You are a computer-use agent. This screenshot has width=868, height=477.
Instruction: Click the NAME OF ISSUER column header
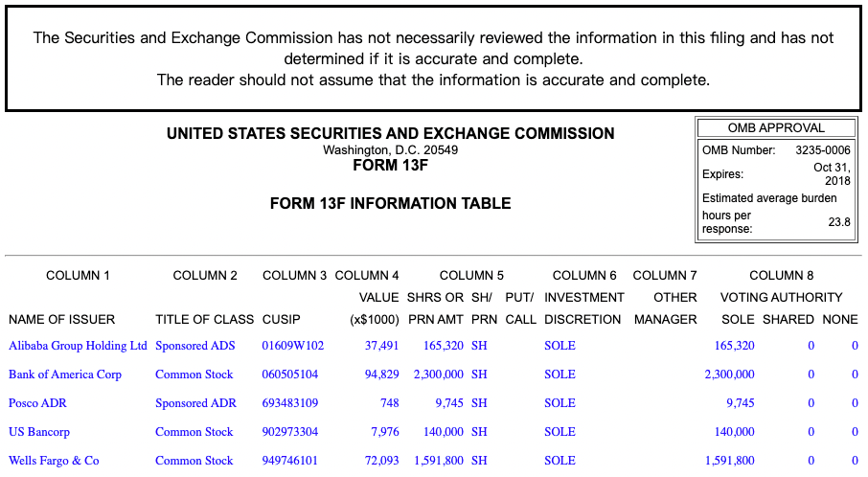[61, 319]
